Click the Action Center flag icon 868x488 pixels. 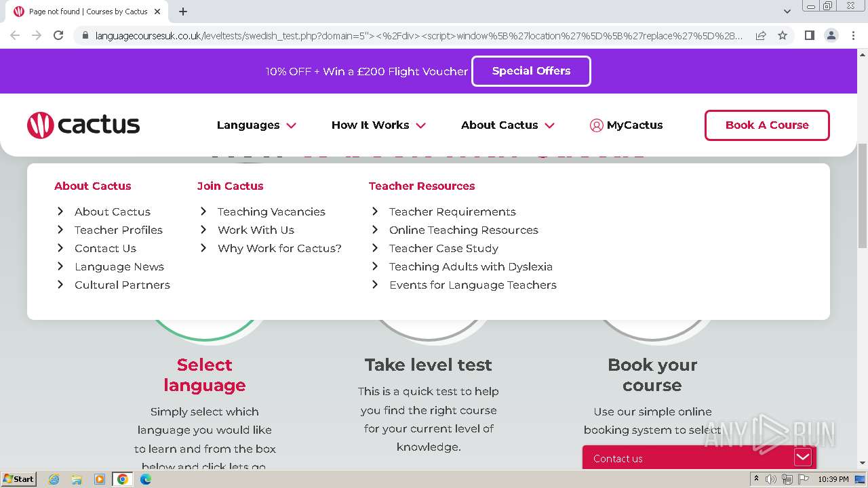(804, 479)
